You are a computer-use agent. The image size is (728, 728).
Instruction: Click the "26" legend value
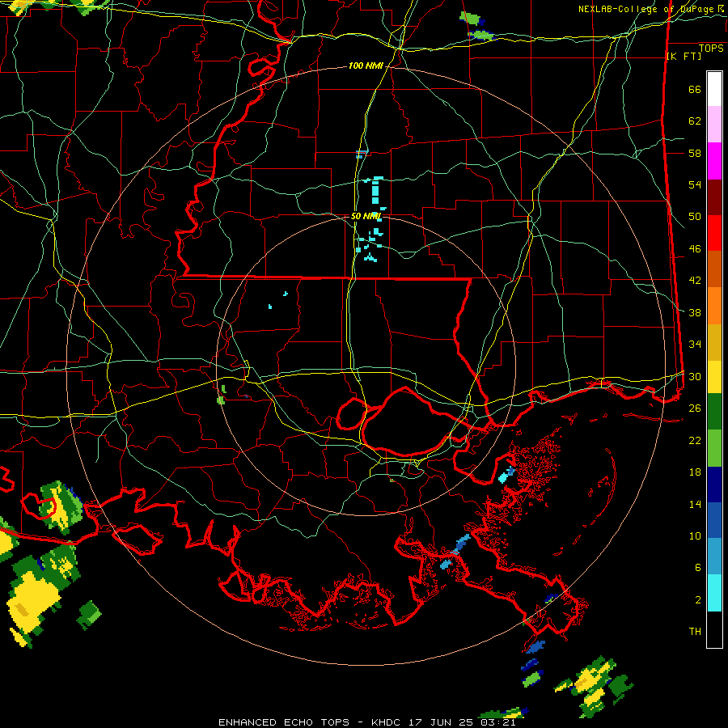[x=695, y=408]
